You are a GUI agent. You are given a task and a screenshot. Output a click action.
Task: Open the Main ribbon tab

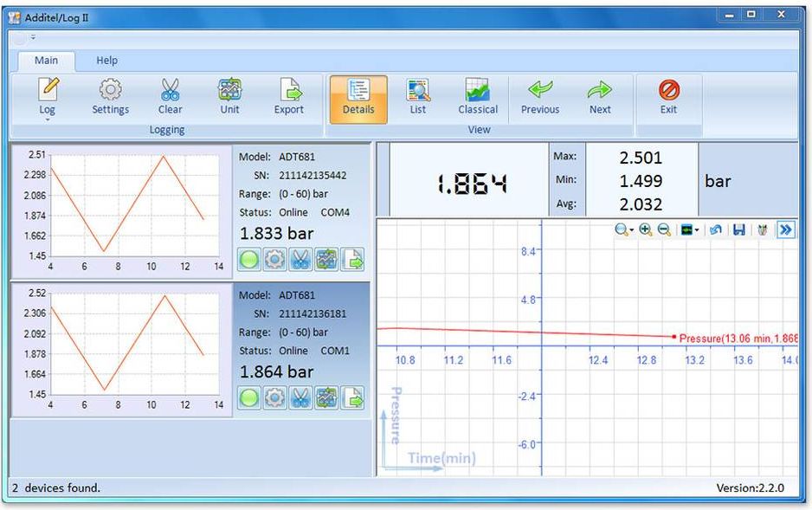pos(46,61)
